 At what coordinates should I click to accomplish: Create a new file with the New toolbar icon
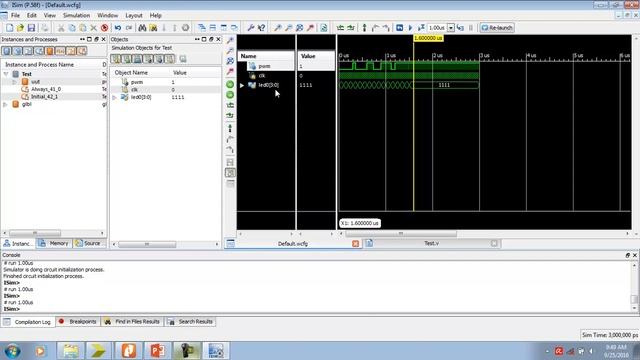[x=9, y=28]
